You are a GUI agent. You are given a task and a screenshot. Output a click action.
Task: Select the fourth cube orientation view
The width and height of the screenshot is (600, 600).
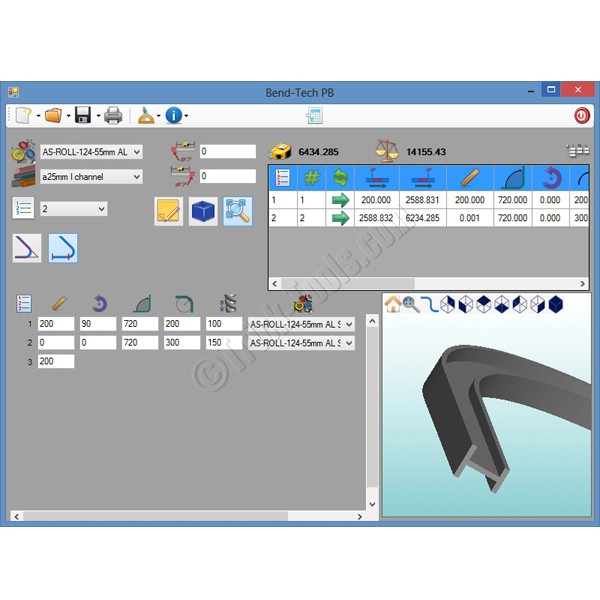501,305
